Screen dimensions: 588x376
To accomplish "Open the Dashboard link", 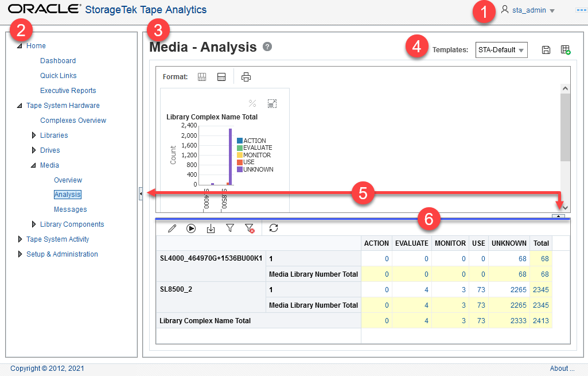I will coord(58,61).
